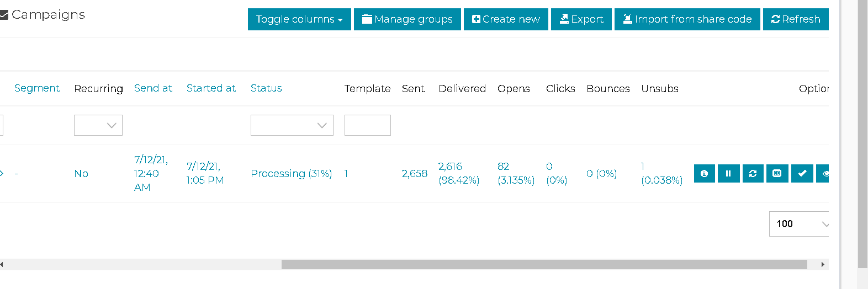Click the Template filter input field

[x=367, y=125]
